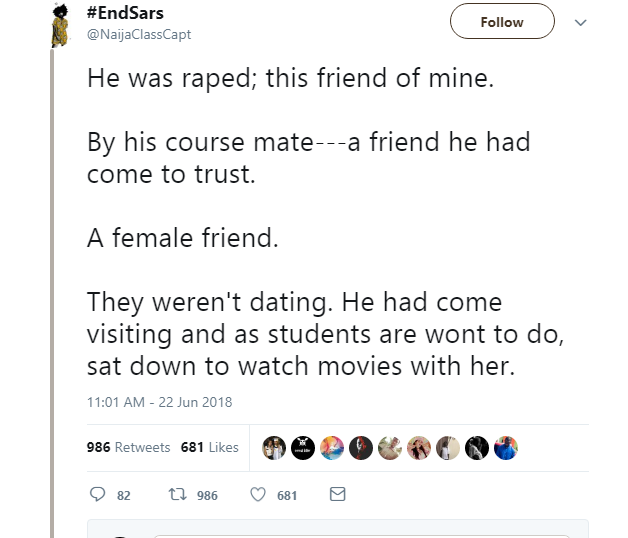Click the reply input box below tweet

(370, 530)
